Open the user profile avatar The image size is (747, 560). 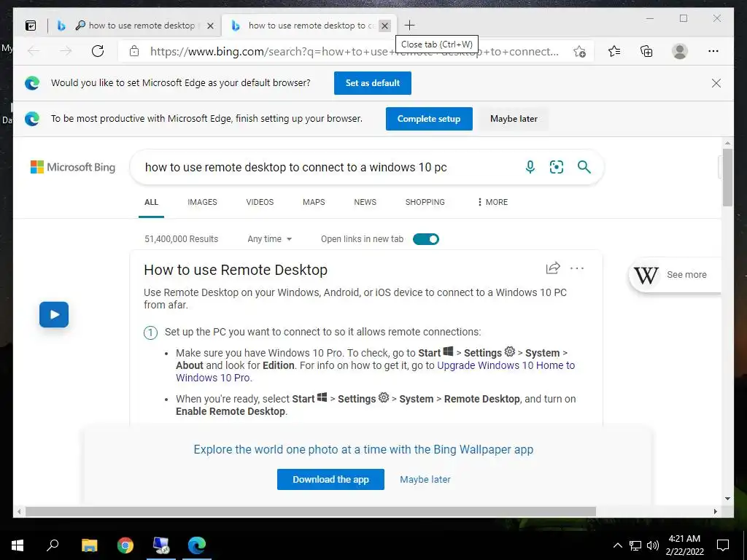click(x=680, y=51)
